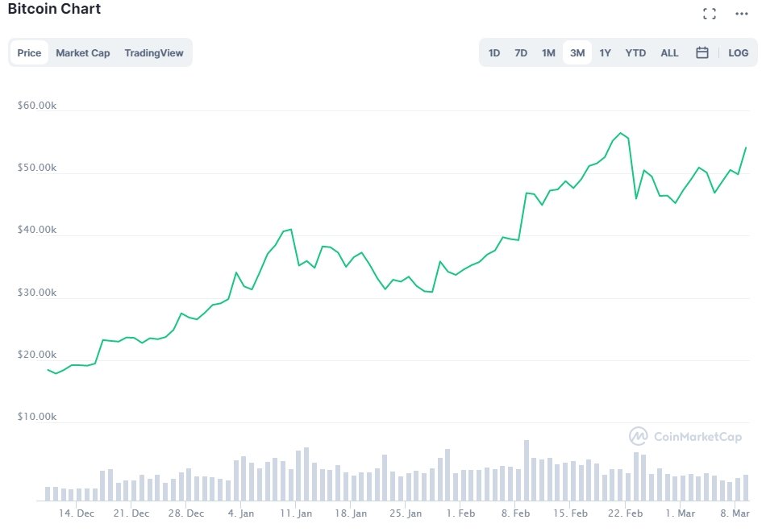Click the price peak near 11 Jan
Screen dimensions: 766x532
click(x=291, y=230)
